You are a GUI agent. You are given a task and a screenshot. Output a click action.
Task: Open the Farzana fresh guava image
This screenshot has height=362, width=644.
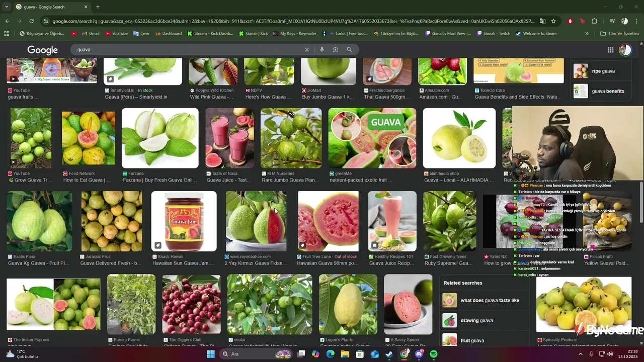[160, 138]
